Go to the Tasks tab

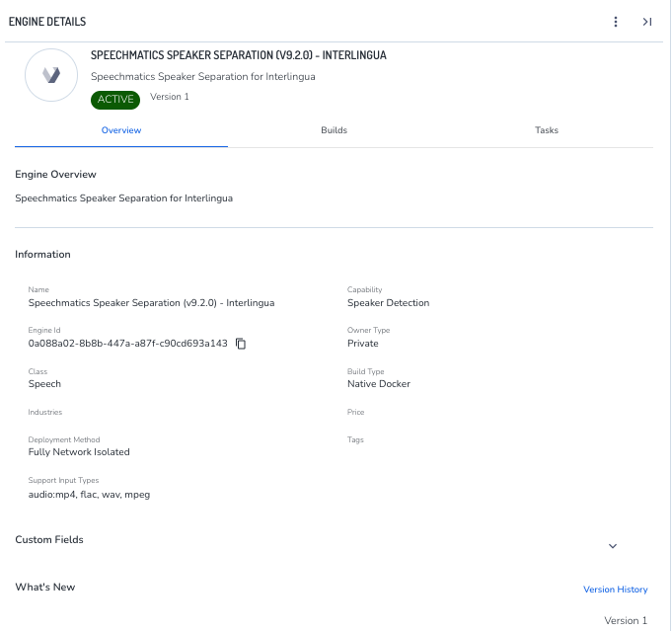tap(547, 130)
